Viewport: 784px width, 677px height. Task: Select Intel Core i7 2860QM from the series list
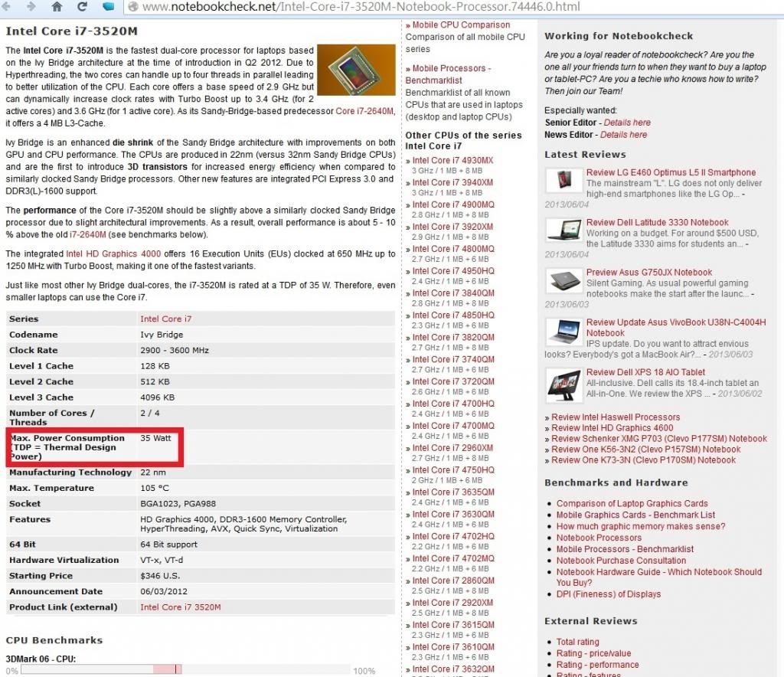coord(453,581)
